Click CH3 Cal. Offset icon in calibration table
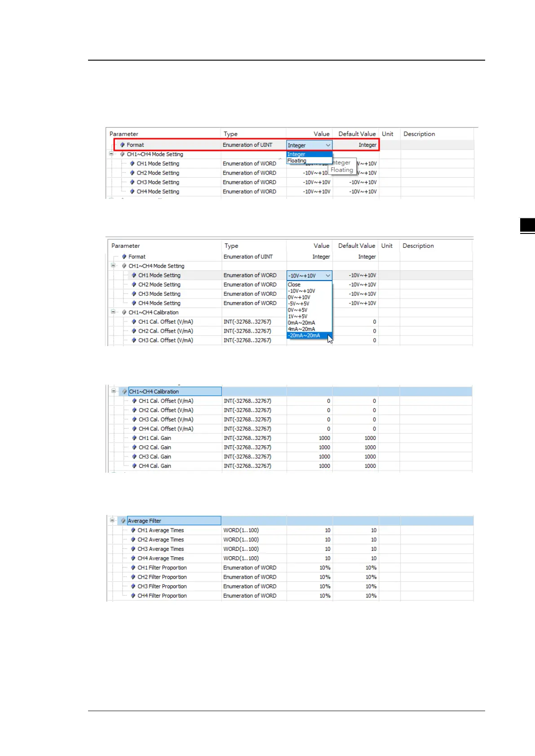535x756 pixels. (x=134, y=419)
